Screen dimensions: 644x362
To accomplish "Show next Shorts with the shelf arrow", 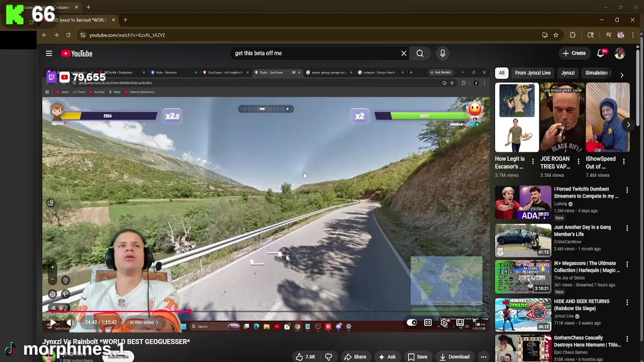I will coord(628,124).
